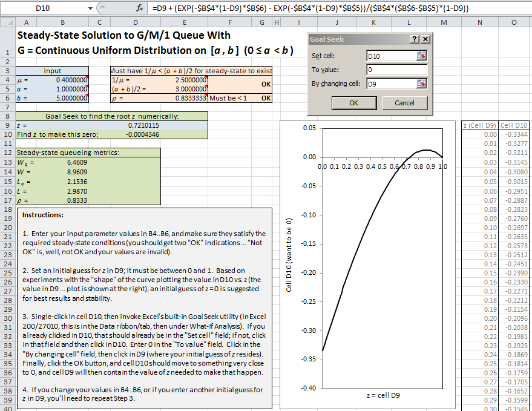Screen dimensions: 532x411
Task: Click the Name Box showing D10
Action: [x=45, y=8]
